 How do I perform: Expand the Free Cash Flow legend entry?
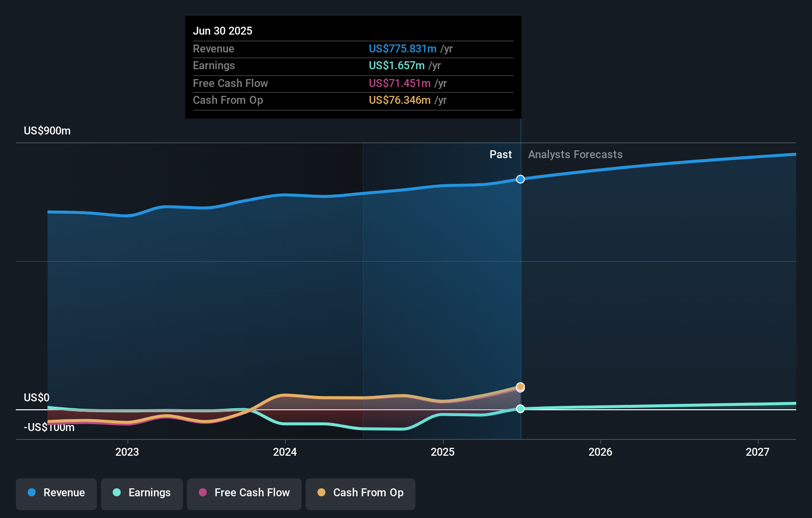[244, 493]
